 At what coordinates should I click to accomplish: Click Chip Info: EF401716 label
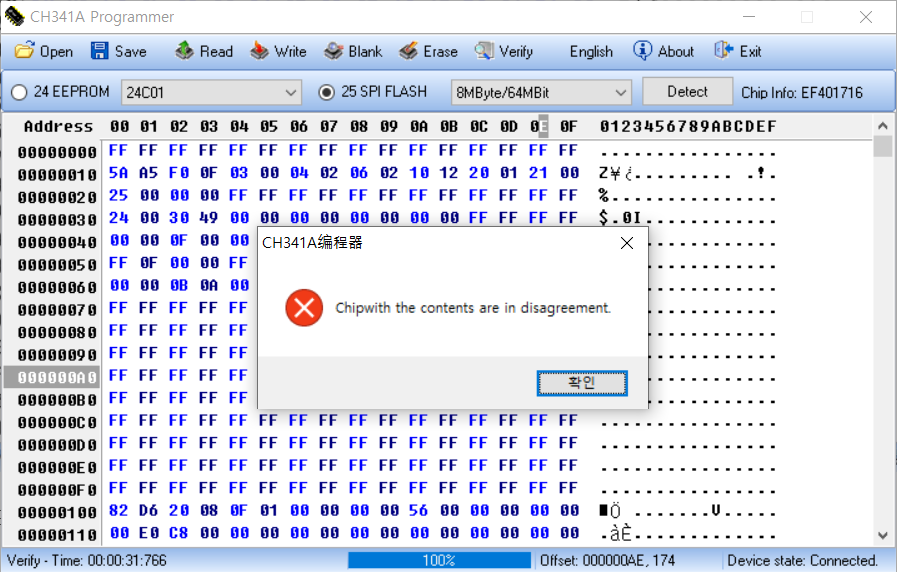point(802,93)
